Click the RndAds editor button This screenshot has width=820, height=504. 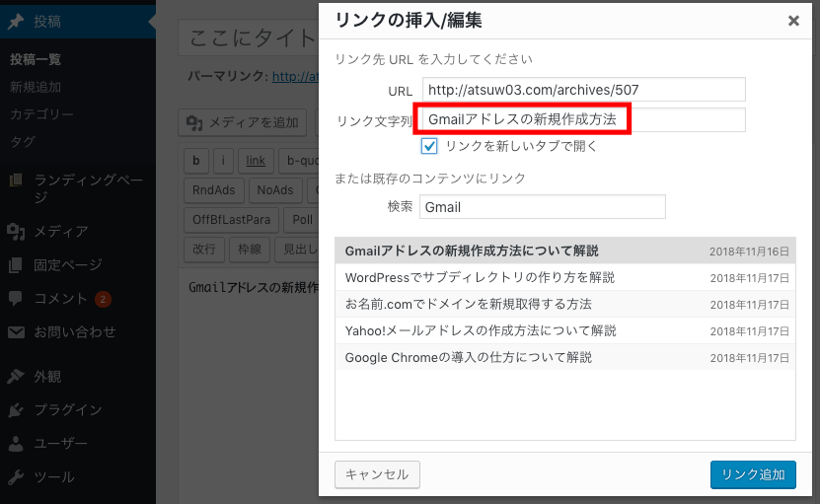[214, 190]
